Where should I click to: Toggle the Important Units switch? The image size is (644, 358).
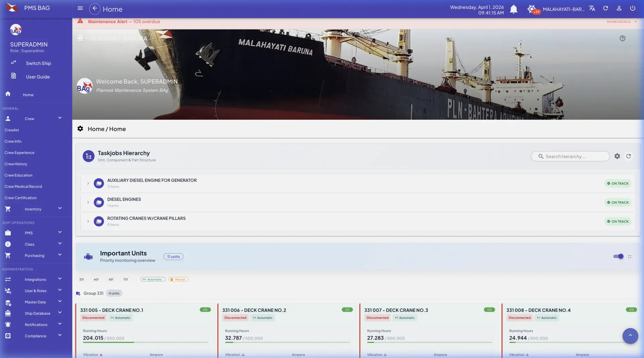pyautogui.click(x=618, y=256)
